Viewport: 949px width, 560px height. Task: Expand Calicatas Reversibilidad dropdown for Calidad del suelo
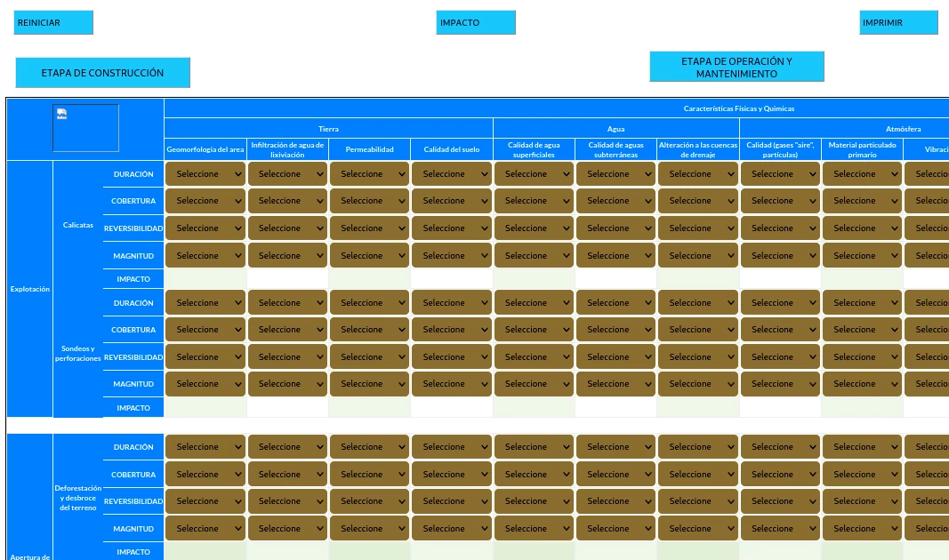[x=451, y=228]
